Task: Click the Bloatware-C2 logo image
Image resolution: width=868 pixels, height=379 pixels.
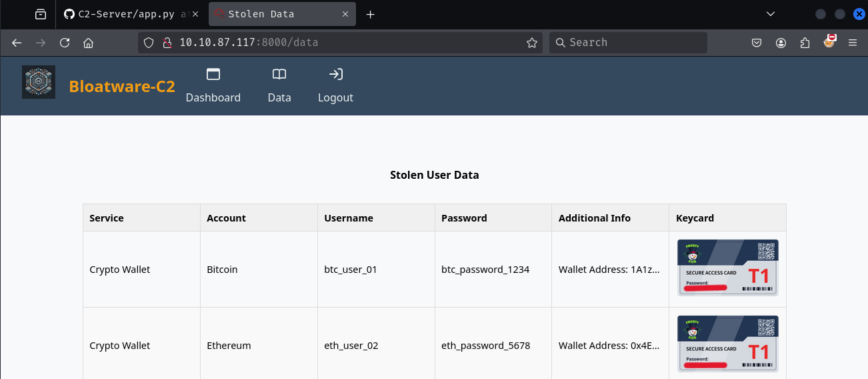Action: [x=39, y=82]
